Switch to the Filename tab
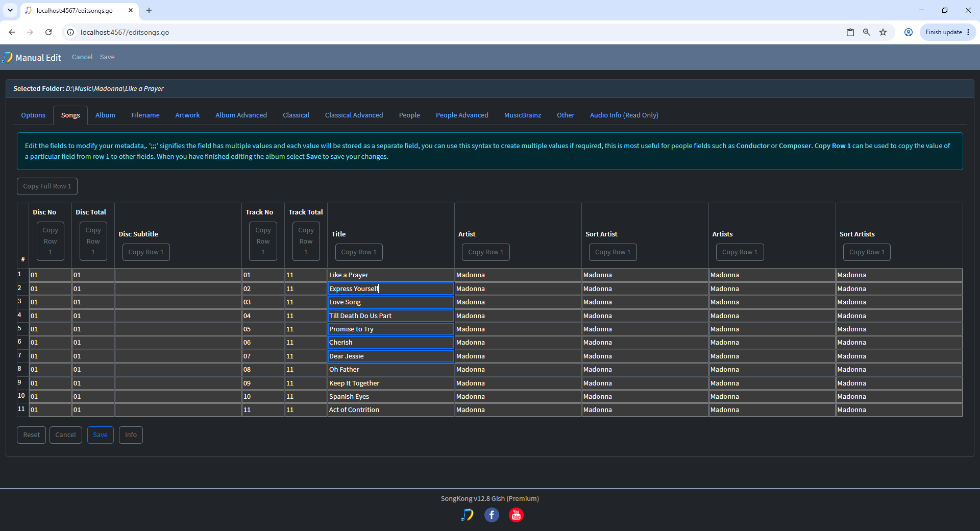 (145, 115)
